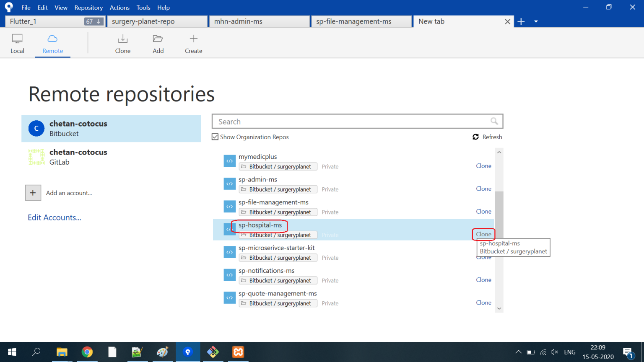The image size is (644, 362).
Task: Open the Edit Accounts link
Action: click(x=55, y=217)
